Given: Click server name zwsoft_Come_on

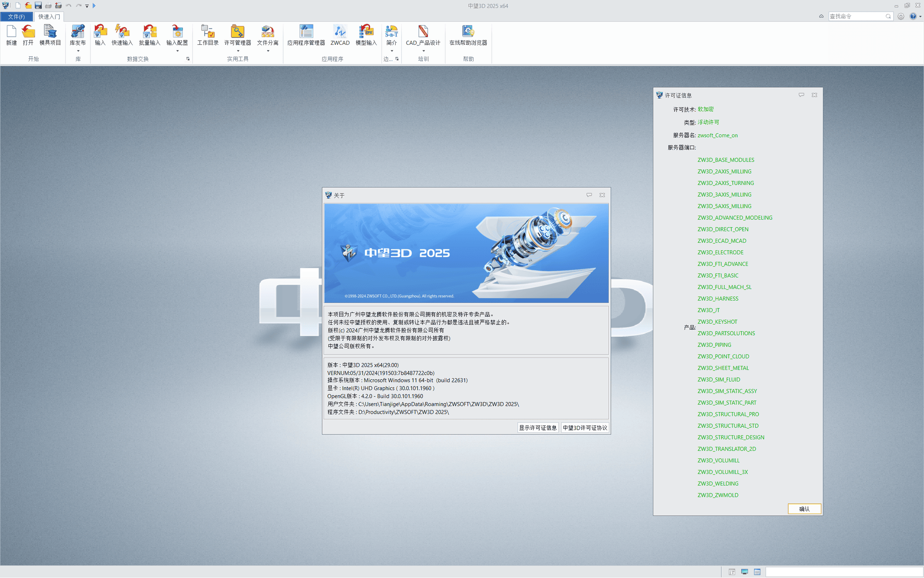Looking at the screenshot, I should 718,135.
